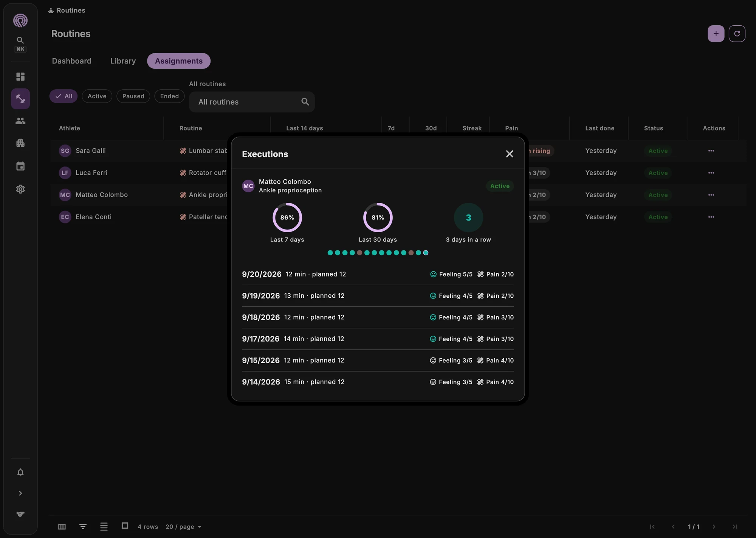Click the All routines search field
756x538 pixels.
tap(252, 102)
